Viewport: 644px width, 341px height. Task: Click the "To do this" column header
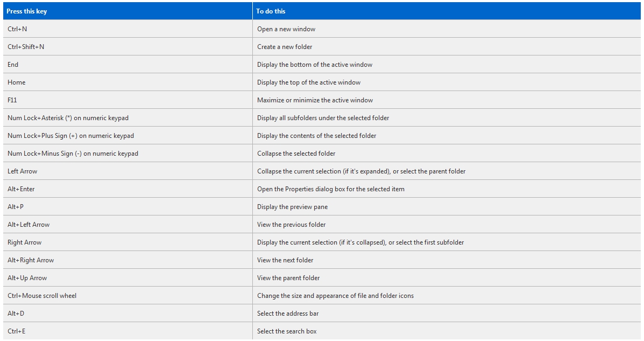coord(271,11)
